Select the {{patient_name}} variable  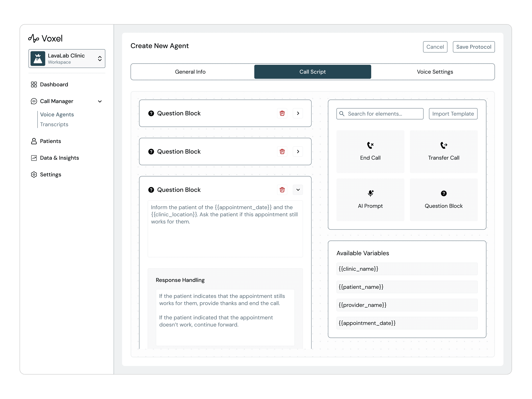pyautogui.click(x=407, y=287)
